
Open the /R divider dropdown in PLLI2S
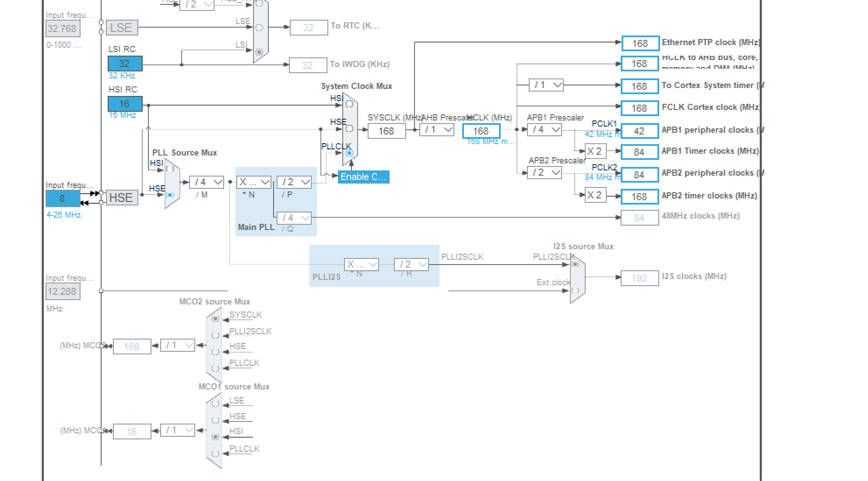coord(411,265)
